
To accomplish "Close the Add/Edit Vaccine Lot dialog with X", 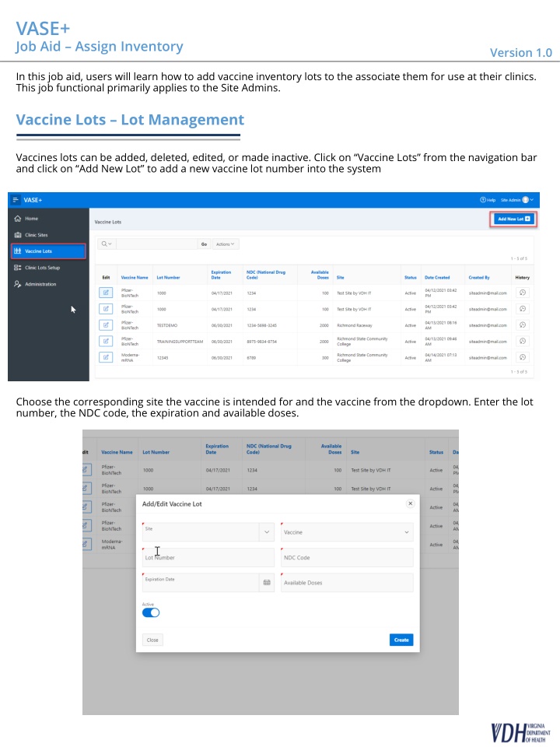I will (x=411, y=503).
